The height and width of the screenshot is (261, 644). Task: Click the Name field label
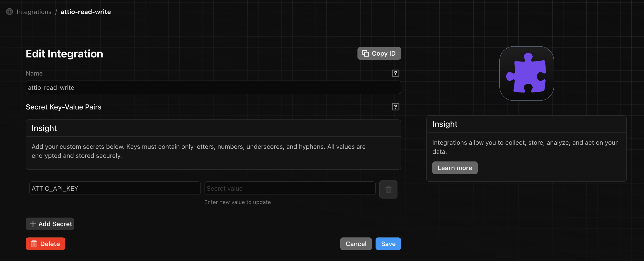click(34, 73)
